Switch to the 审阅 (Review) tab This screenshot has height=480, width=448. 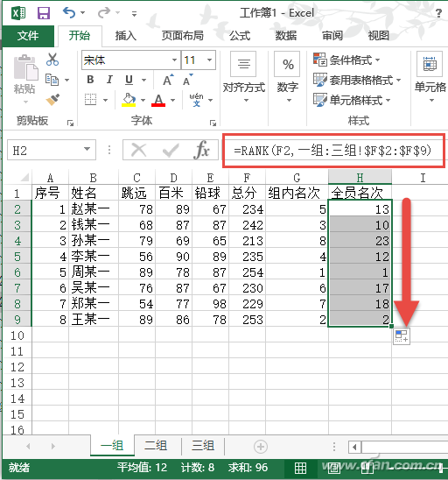coord(332,36)
